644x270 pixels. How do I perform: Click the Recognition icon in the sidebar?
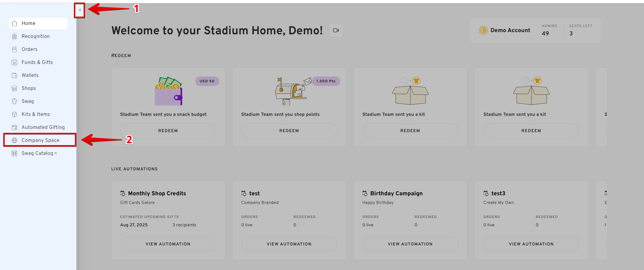pos(14,36)
